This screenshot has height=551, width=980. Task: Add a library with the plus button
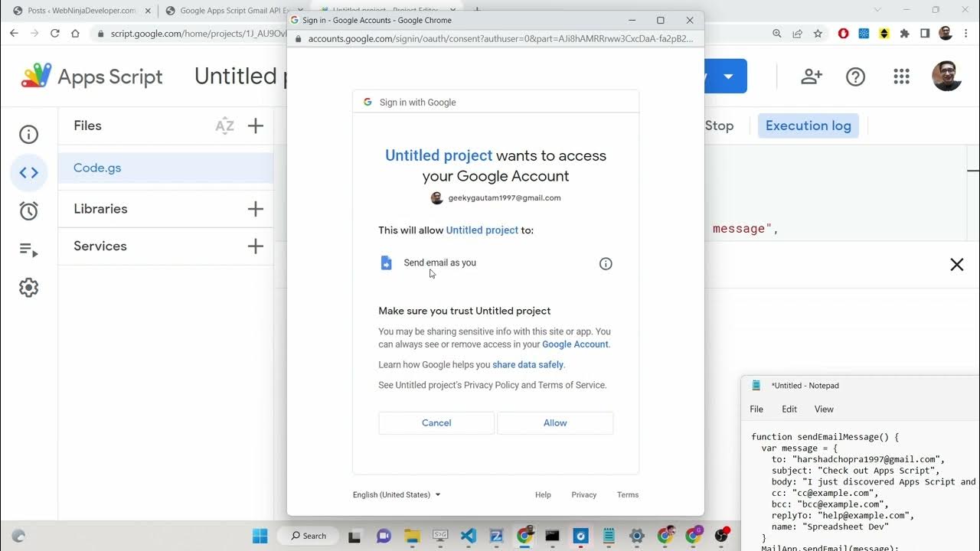pyautogui.click(x=256, y=209)
